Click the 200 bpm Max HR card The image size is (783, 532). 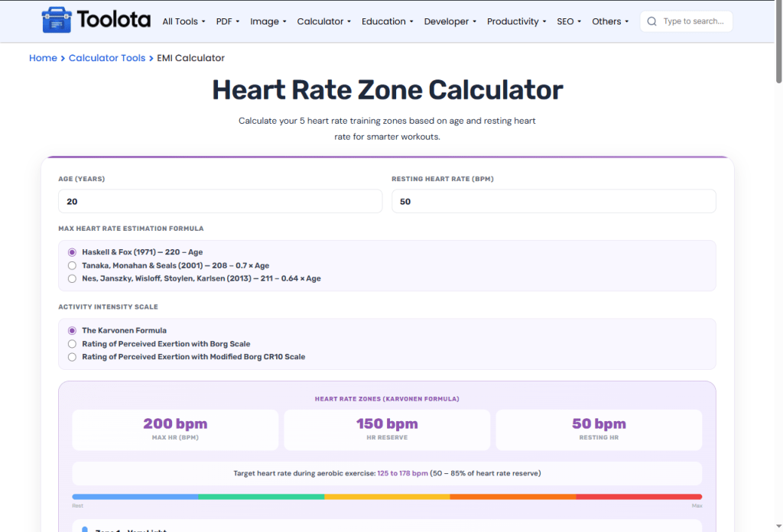pyautogui.click(x=175, y=430)
